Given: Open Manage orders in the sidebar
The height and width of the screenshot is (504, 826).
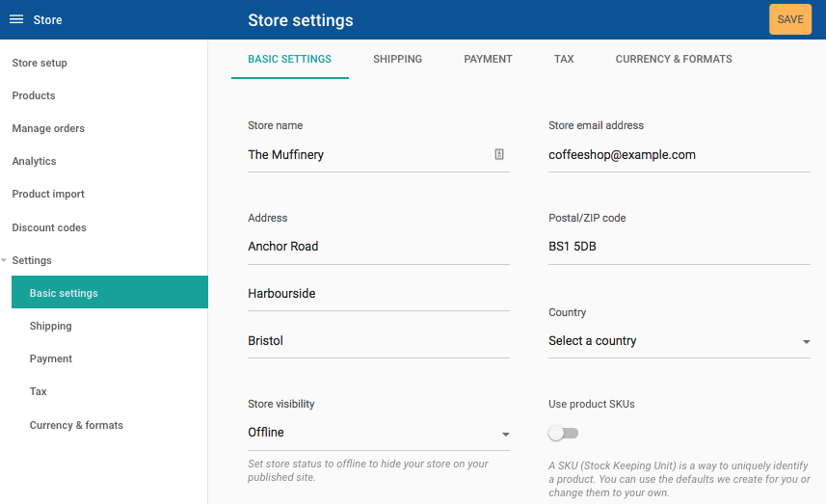Looking at the screenshot, I should [x=48, y=128].
